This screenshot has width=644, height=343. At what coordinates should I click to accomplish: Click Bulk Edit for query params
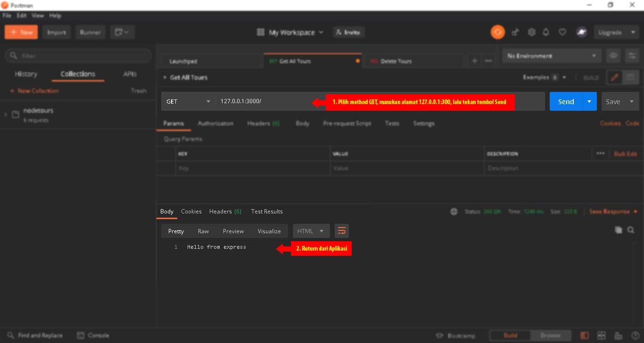(626, 154)
